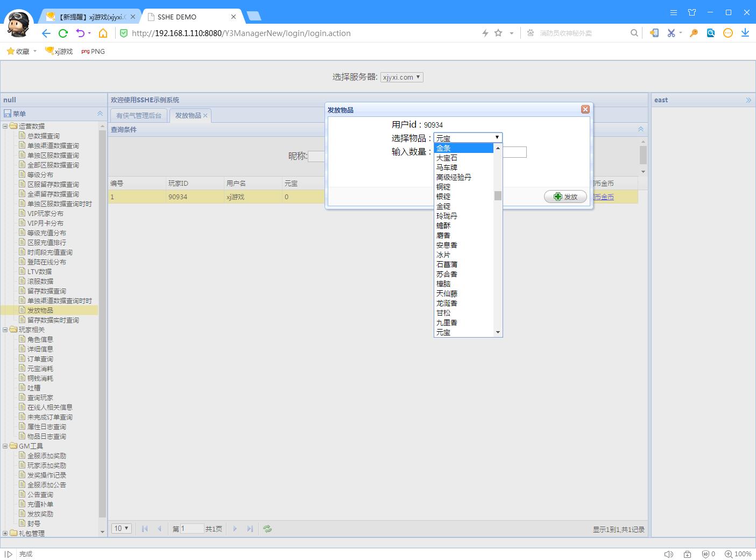Image resolution: width=756 pixels, height=560 pixels.
Task: Open the server selection dropdown
Action: 401,77
